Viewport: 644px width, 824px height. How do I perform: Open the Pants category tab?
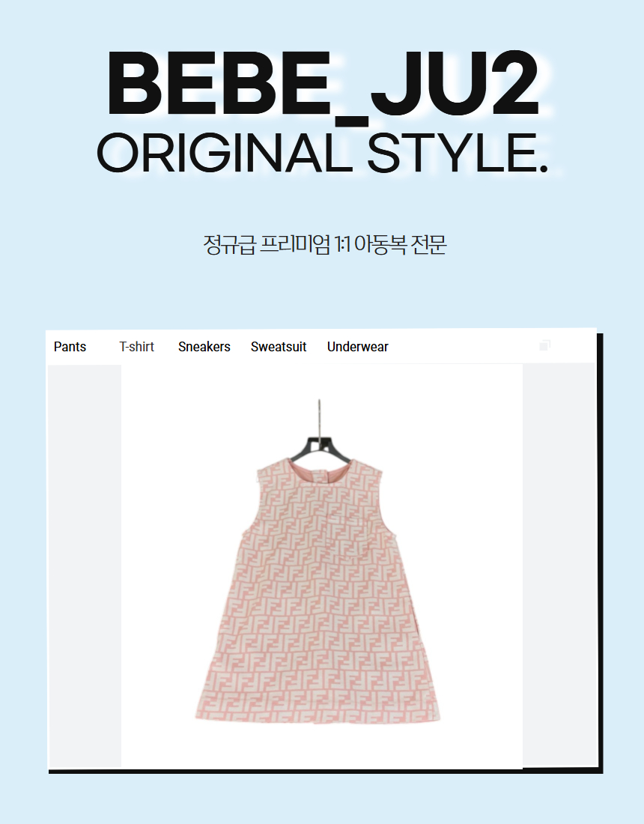point(70,347)
